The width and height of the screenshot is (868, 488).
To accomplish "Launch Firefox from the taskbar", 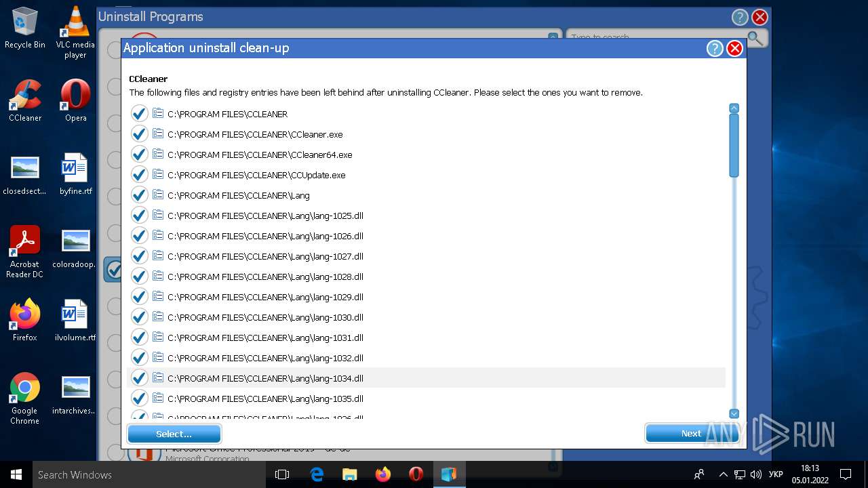I will (383, 474).
